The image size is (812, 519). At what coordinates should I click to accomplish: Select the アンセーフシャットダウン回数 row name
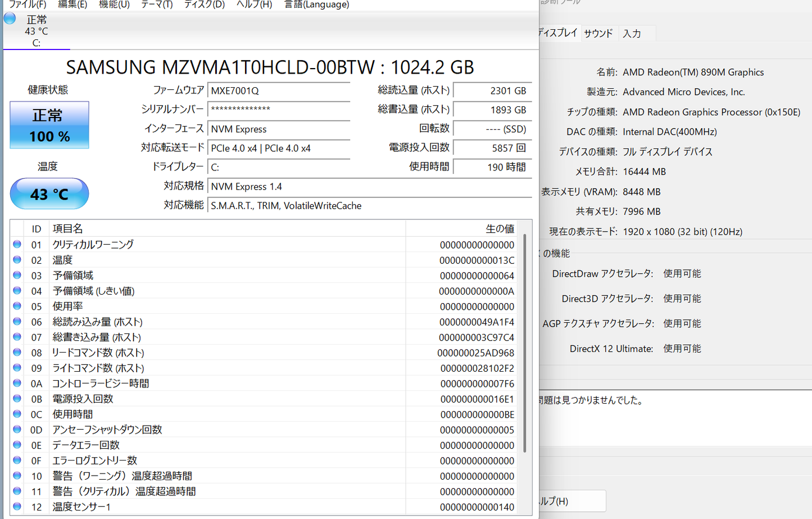point(107,430)
